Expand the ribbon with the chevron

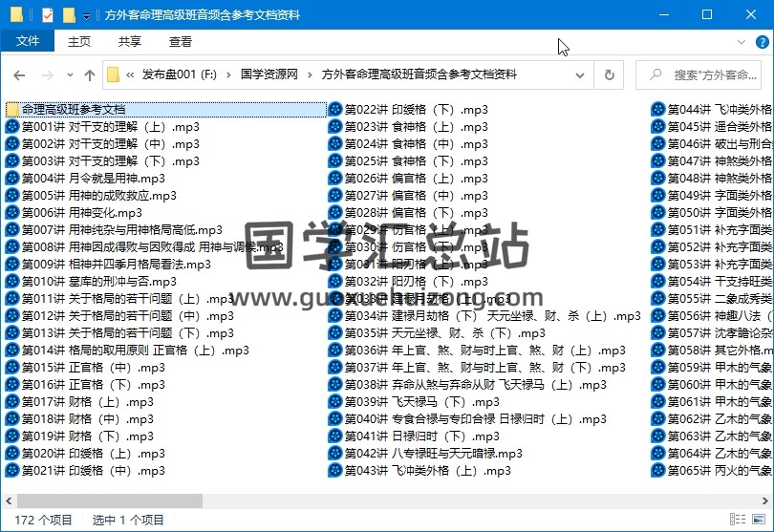click(x=741, y=42)
